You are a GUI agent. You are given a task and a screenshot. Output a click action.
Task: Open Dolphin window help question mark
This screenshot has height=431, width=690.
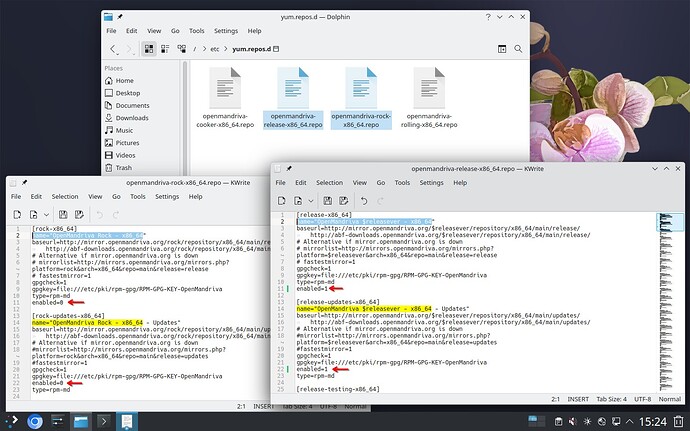[x=488, y=17]
